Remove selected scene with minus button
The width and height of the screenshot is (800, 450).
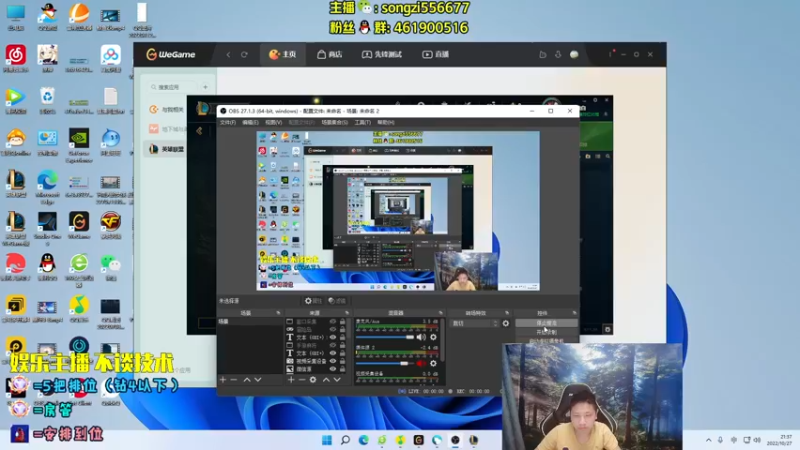(234, 380)
